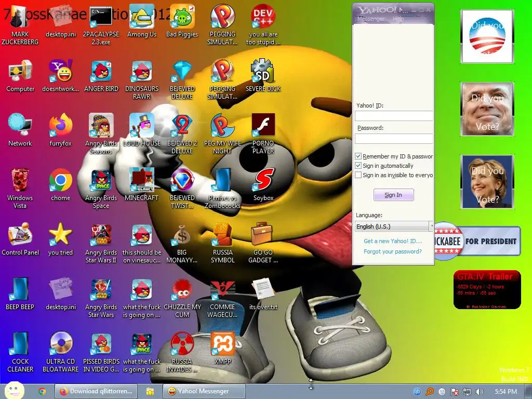
Task: Select the Bad Piggies icon
Action: 182,21
